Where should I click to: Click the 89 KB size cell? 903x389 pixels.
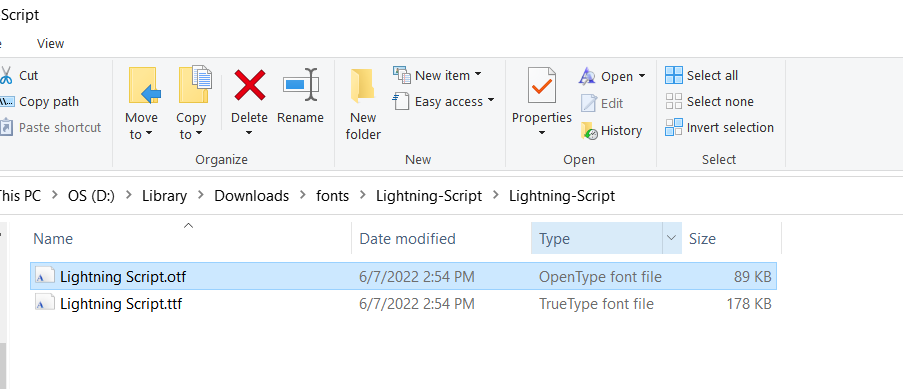point(752,277)
